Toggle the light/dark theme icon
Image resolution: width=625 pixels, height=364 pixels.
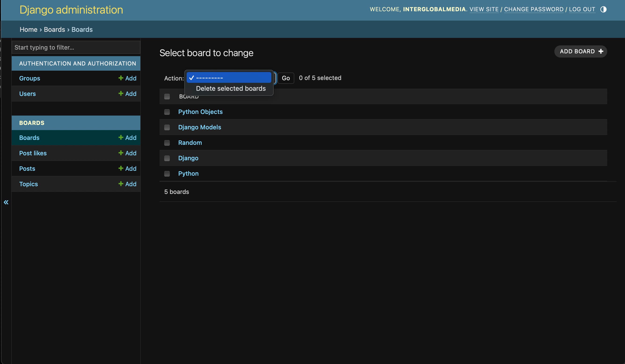[603, 9]
